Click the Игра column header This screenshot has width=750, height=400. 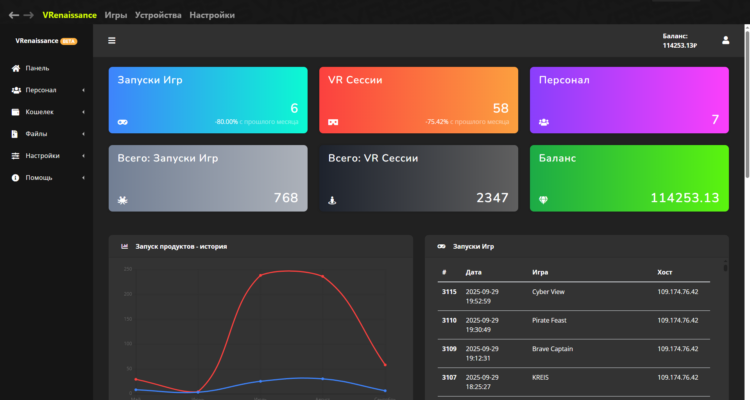click(x=540, y=272)
